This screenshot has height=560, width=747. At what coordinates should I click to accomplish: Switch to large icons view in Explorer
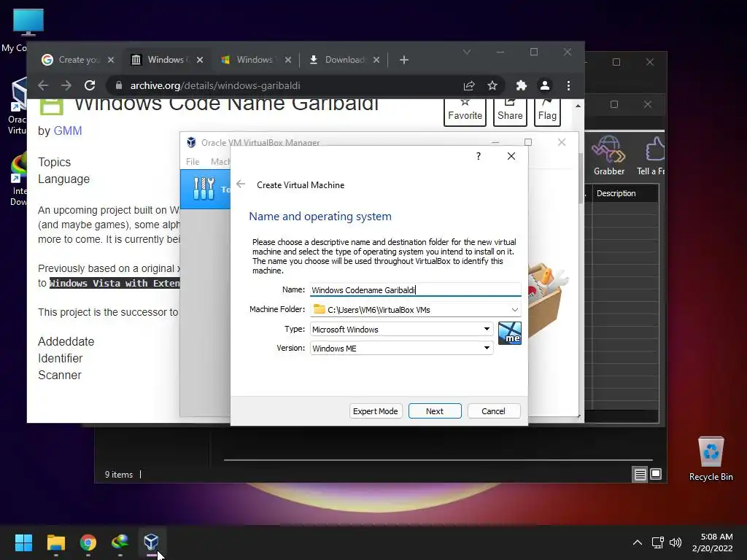pos(656,474)
